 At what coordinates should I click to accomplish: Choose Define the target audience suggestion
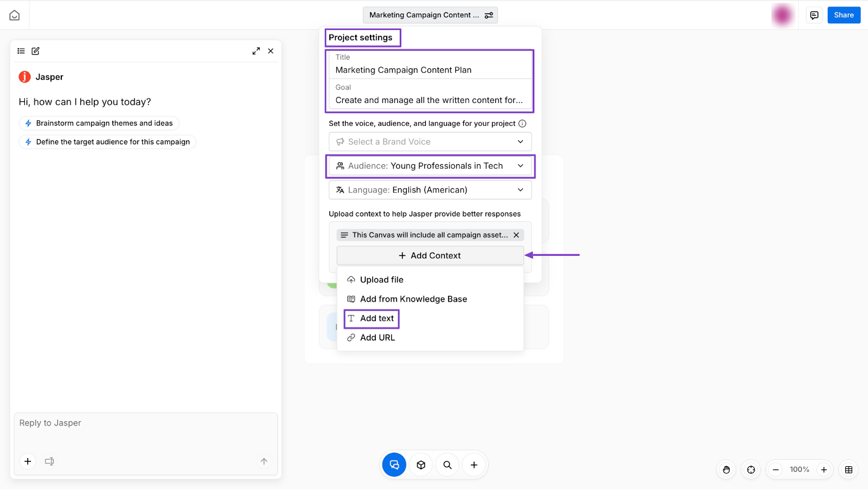107,142
